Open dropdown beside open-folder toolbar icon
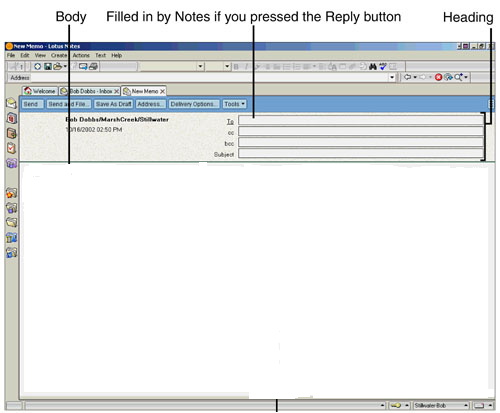The width and height of the screenshot is (500, 413). pos(65,66)
